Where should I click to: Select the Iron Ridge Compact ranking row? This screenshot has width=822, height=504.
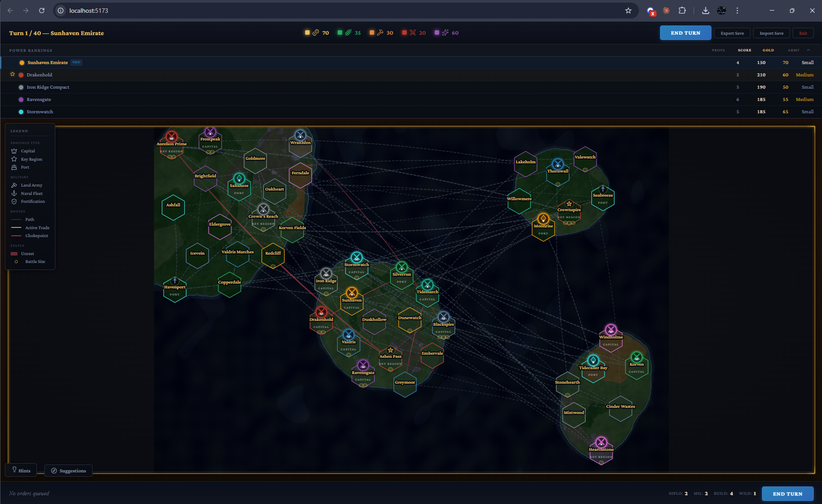[x=411, y=87]
